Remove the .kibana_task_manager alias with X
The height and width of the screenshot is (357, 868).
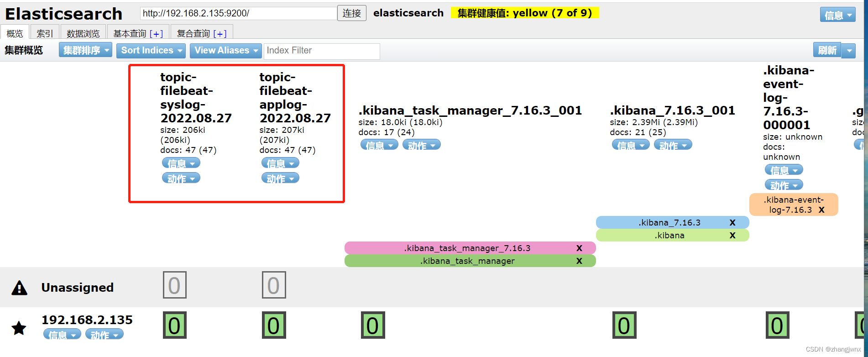pos(579,261)
